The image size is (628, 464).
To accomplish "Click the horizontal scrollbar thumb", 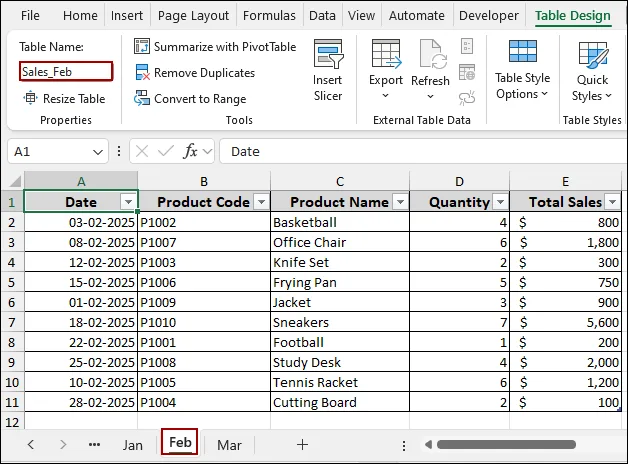I will 506,444.
